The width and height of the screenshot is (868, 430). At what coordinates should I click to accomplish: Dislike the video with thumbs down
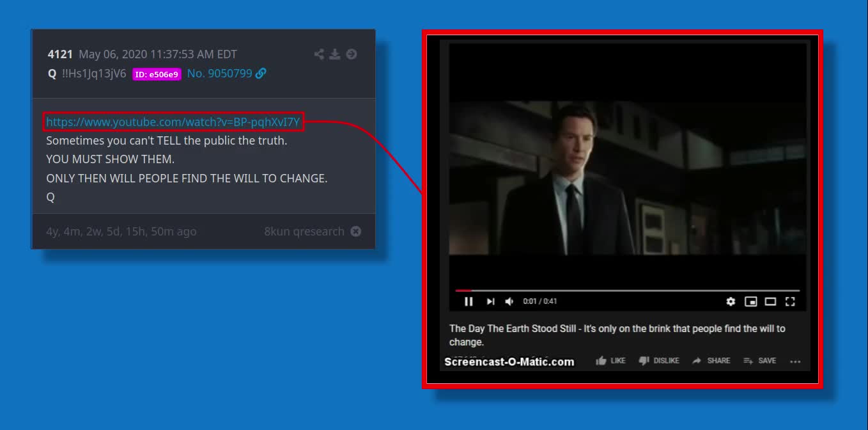tap(659, 361)
